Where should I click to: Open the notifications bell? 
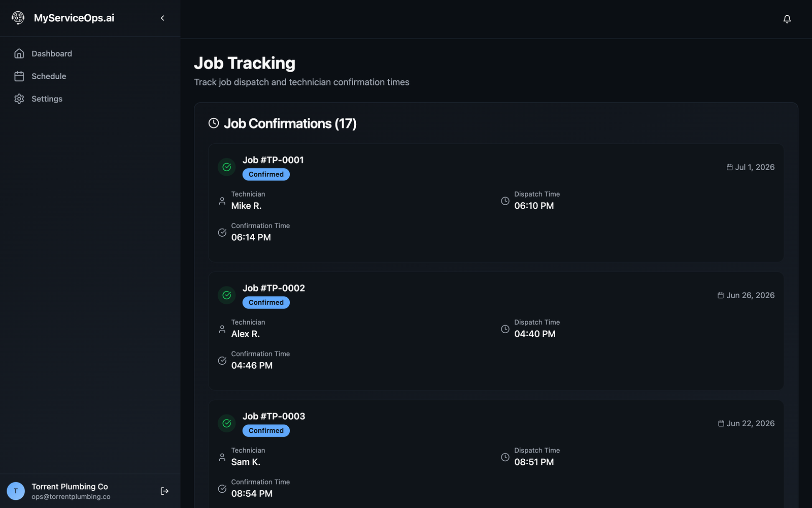(x=787, y=19)
